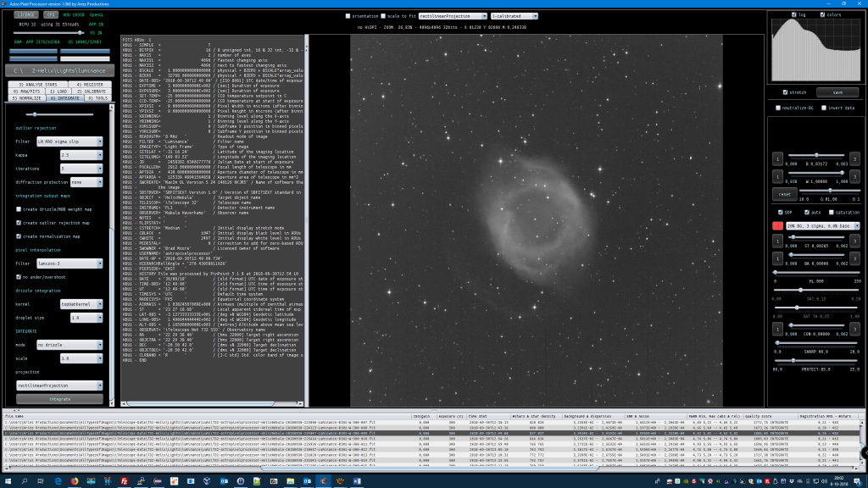Image resolution: width=868 pixels, height=488 pixels.
Task: Open Firefox from the taskbar
Action: [74, 480]
